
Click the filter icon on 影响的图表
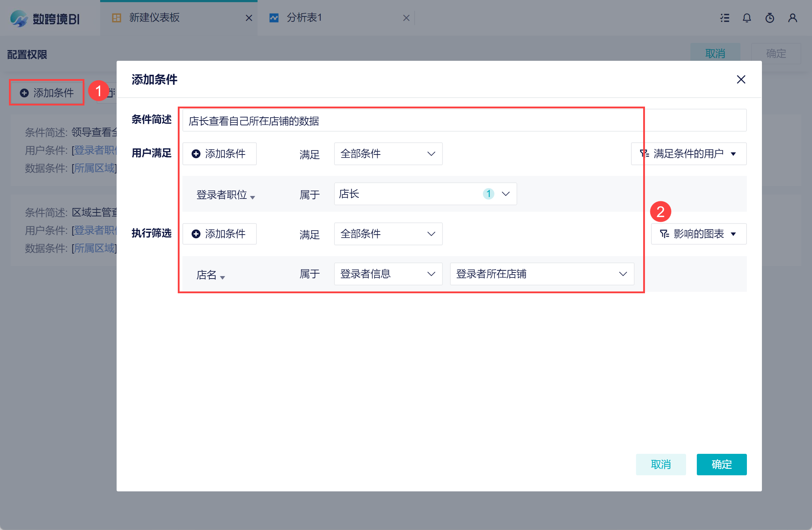coord(665,234)
